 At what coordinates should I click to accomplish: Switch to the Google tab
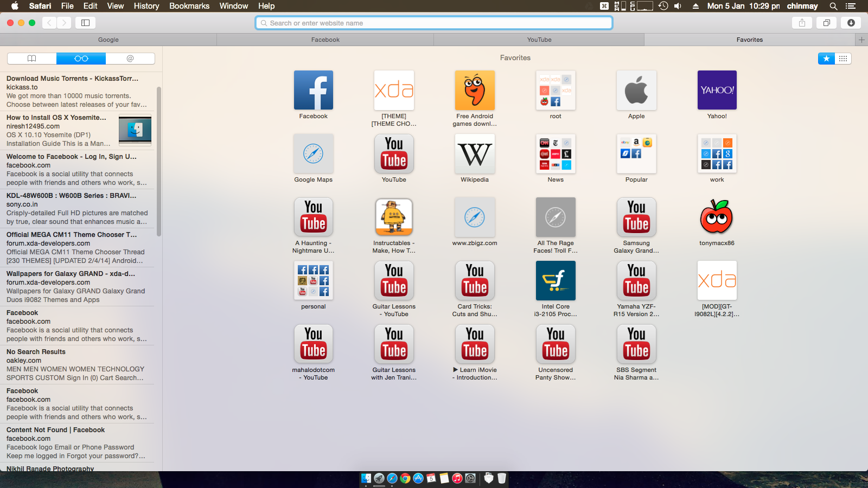point(108,40)
